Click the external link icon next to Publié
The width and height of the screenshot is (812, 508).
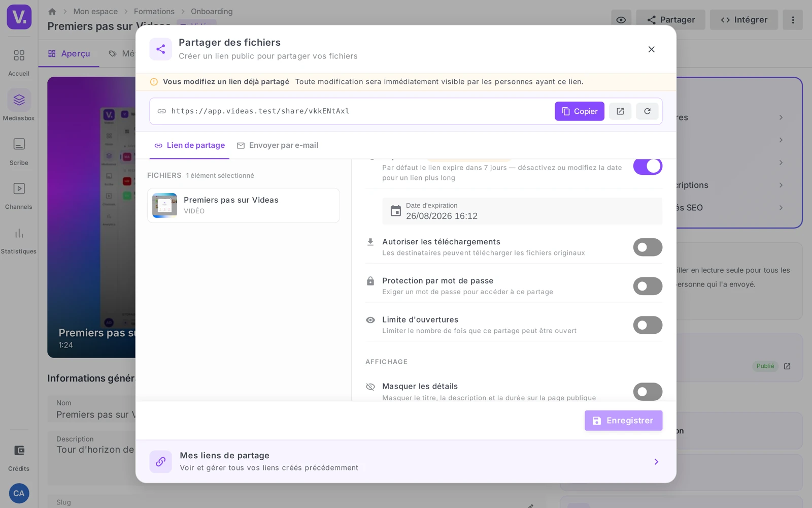(787, 366)
